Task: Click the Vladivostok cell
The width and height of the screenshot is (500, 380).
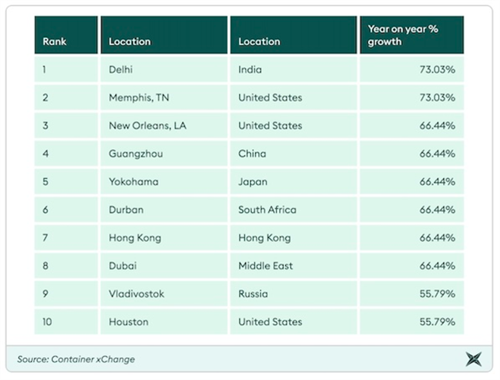Action: pyautogui.click(x=164, y=293)
